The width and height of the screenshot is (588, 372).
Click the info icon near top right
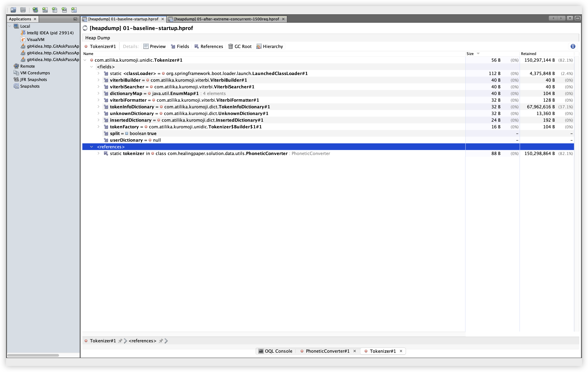(573, 46)
